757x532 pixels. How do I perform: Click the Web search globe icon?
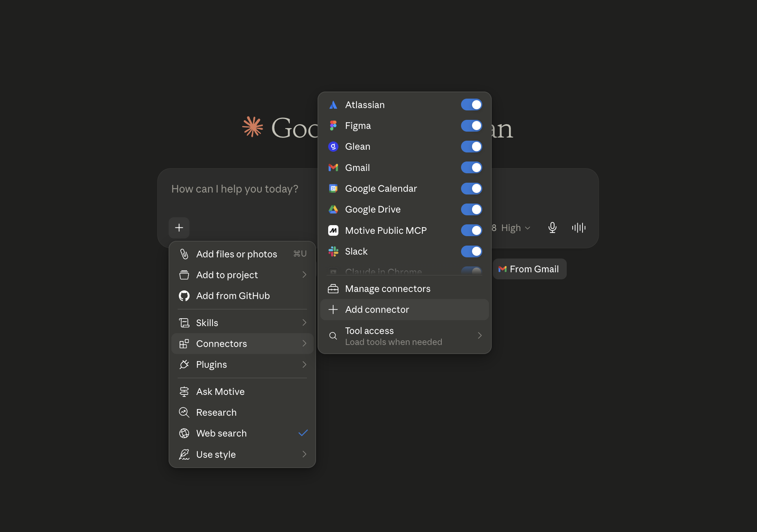click(x=184, y=433)
